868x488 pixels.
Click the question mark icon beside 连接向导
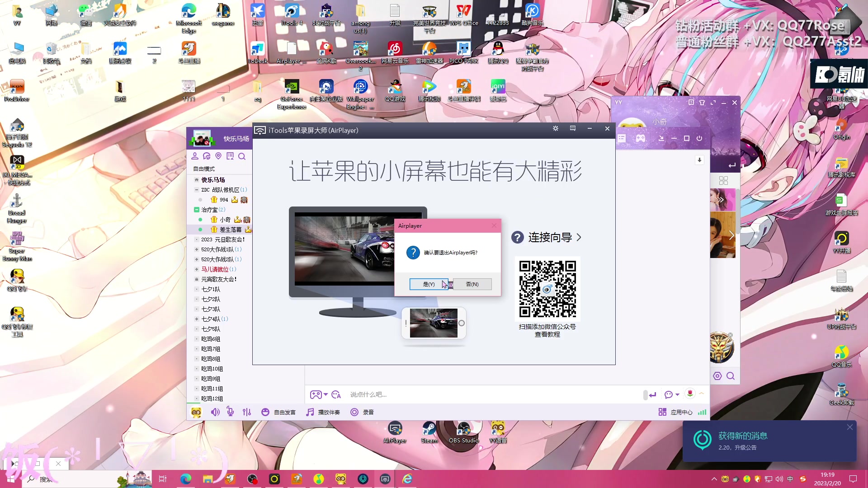pos(517,237)
